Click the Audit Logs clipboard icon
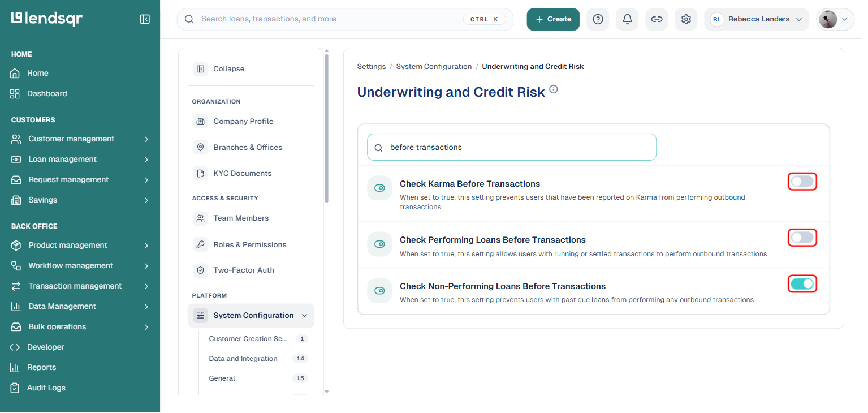The width and height of the screenshot is (868, 413). pyautogui.click(x=15, y=388)
